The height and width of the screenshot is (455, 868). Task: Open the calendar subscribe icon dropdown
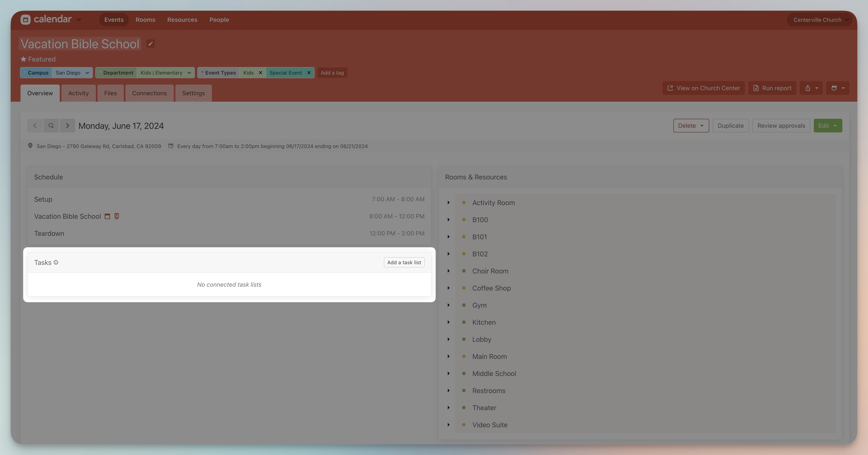[837, 88]
